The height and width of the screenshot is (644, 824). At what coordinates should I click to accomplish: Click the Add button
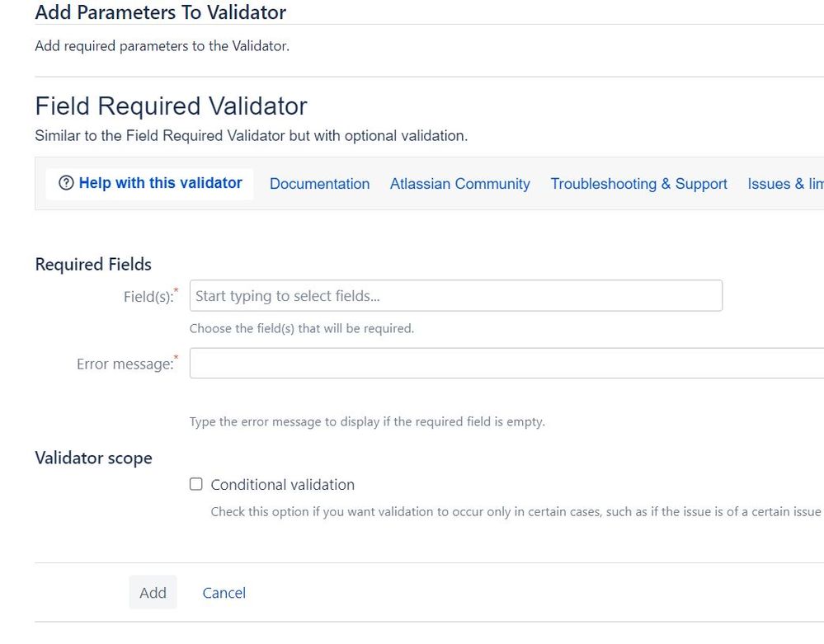tap(153, 592)
